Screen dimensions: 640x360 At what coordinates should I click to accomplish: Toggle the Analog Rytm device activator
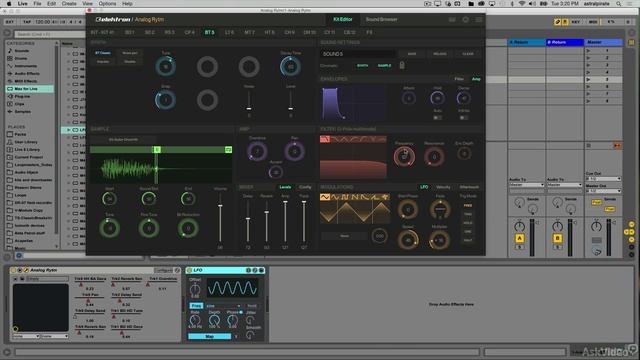13,270
